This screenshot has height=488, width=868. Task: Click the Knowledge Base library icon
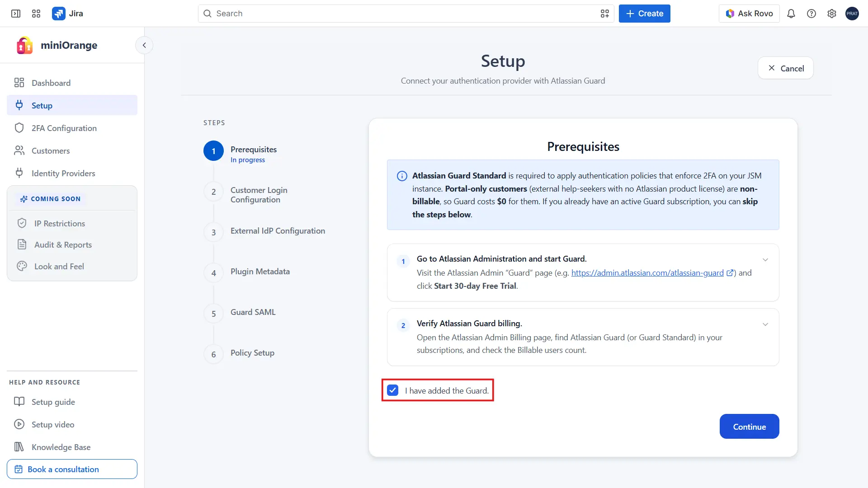click(19, 447)
